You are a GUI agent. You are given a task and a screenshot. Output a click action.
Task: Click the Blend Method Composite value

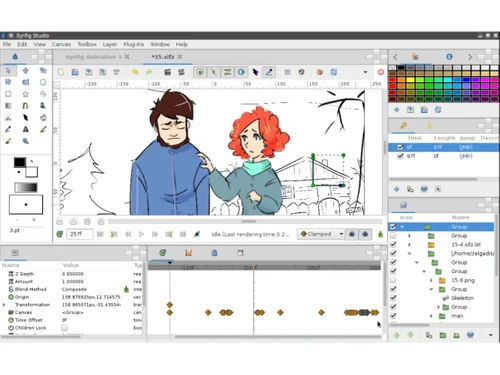point(74,289)
